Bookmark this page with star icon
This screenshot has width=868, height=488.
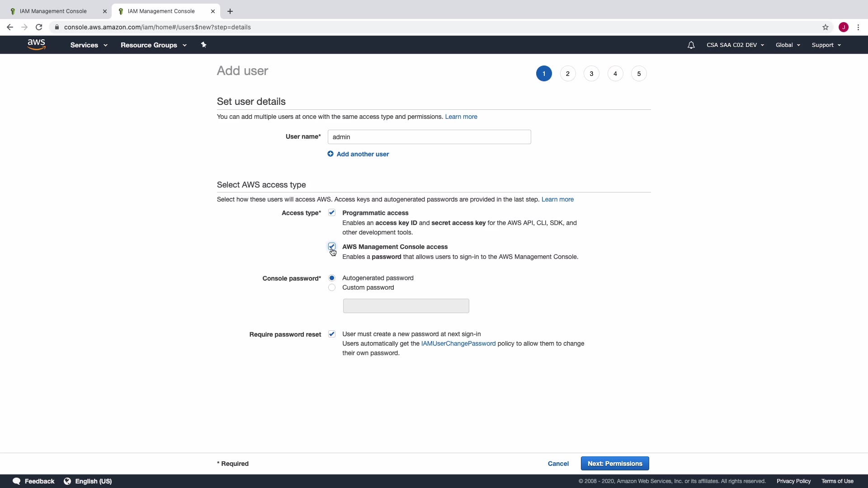[x=826, y=27]
